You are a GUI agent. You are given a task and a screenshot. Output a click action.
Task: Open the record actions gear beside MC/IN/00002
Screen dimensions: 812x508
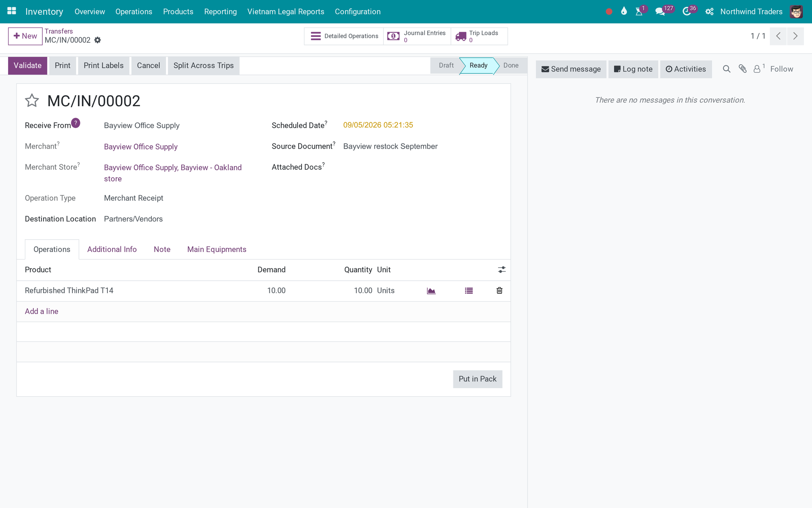[98, 40]
